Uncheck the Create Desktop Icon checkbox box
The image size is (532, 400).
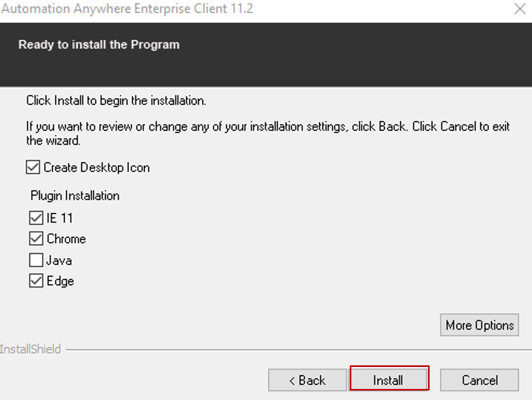tap(33, 167)
